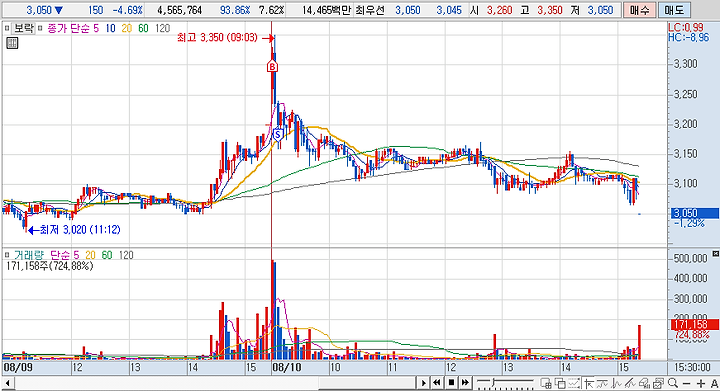Click the LC:0.99 indicator text
720x391 pixels.
(x=686, y=28)
